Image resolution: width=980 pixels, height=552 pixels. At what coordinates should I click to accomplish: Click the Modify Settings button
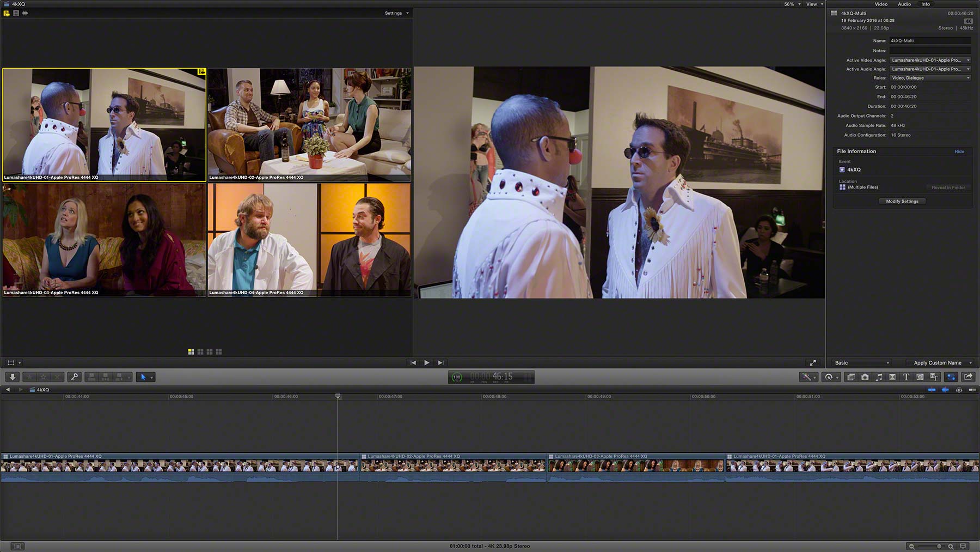pos(902,202)
